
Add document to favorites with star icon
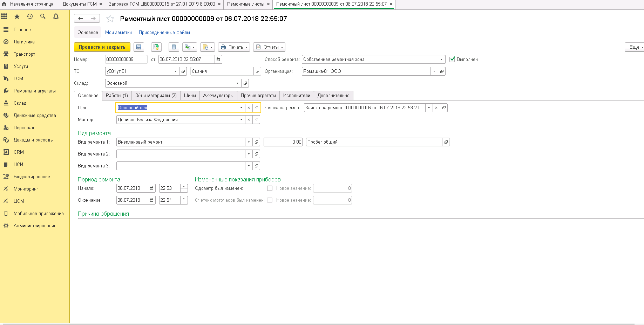tap(110, 19)
